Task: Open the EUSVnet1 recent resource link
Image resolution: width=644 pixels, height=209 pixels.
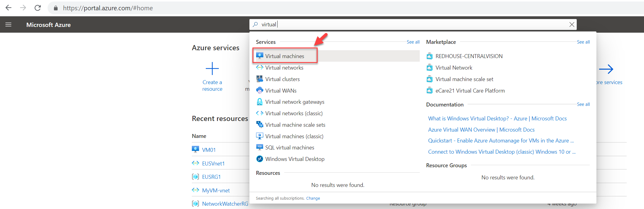Action: pos(213,163)
